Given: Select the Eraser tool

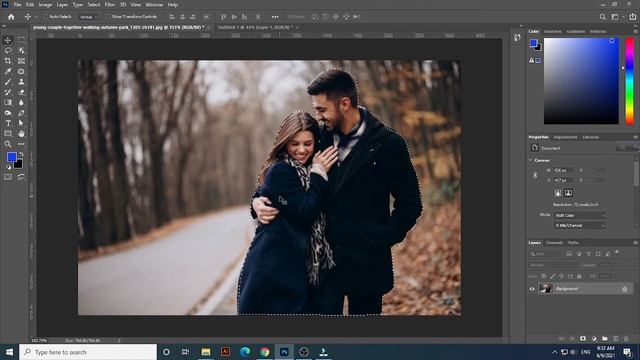Looking at the screenshot, I should pyautogui.click(x=21, y=92).
